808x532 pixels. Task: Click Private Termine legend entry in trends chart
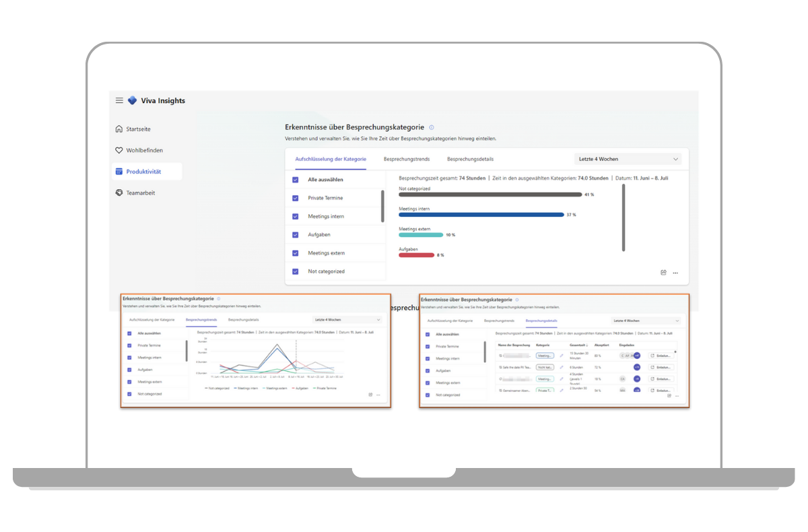[325, 389]
